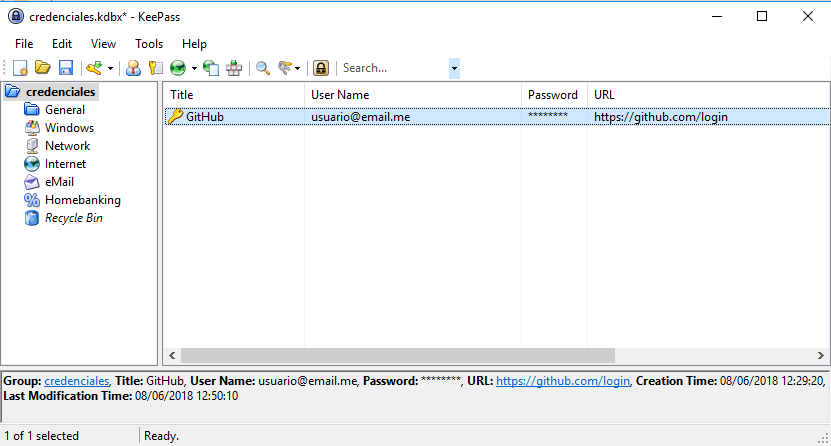
Task: Copy URL to clipboard toolbar icon
Action: (211, 68)
